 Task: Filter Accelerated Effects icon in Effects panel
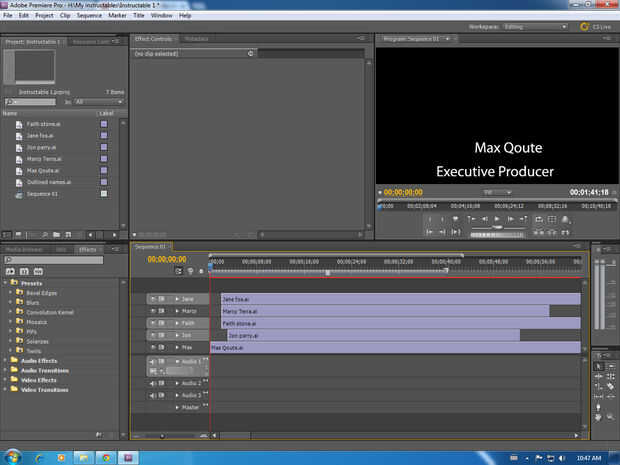pyautogui.click(x=10, y=271)
